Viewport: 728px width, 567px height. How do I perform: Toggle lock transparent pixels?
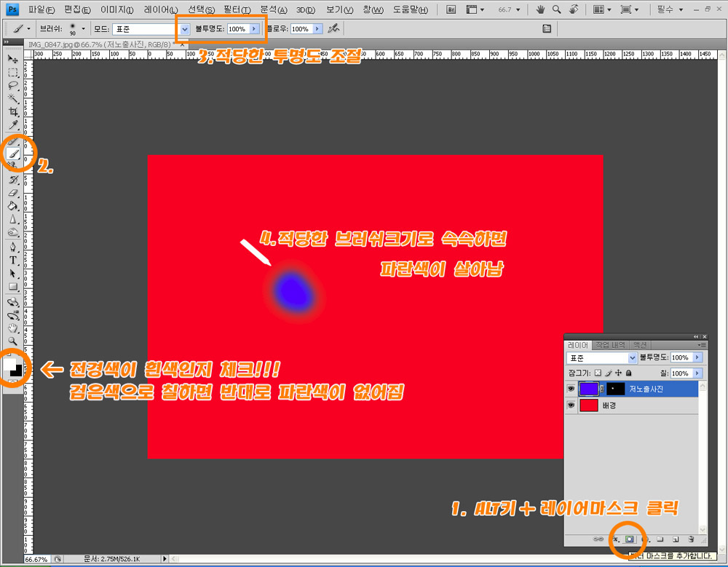[x=598, y=373]
